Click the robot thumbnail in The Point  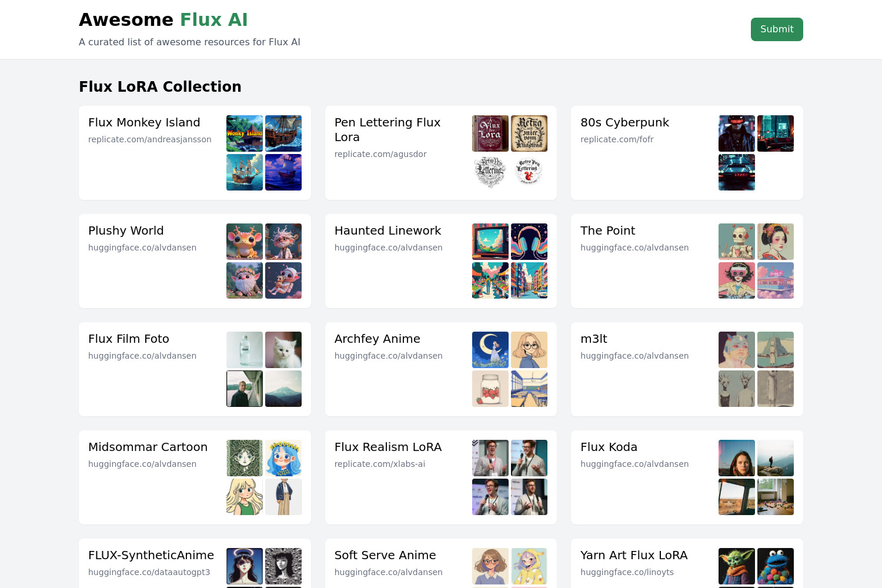coord(737,242)
